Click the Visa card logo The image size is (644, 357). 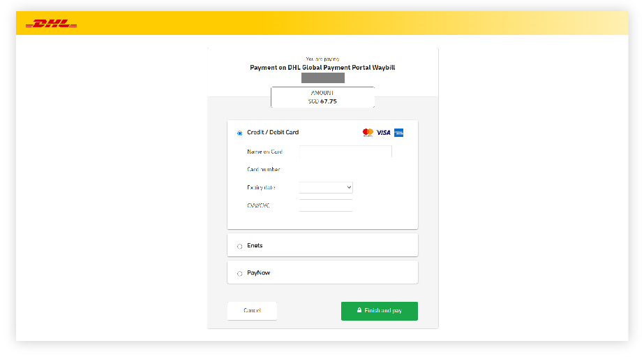pos(384,132)
